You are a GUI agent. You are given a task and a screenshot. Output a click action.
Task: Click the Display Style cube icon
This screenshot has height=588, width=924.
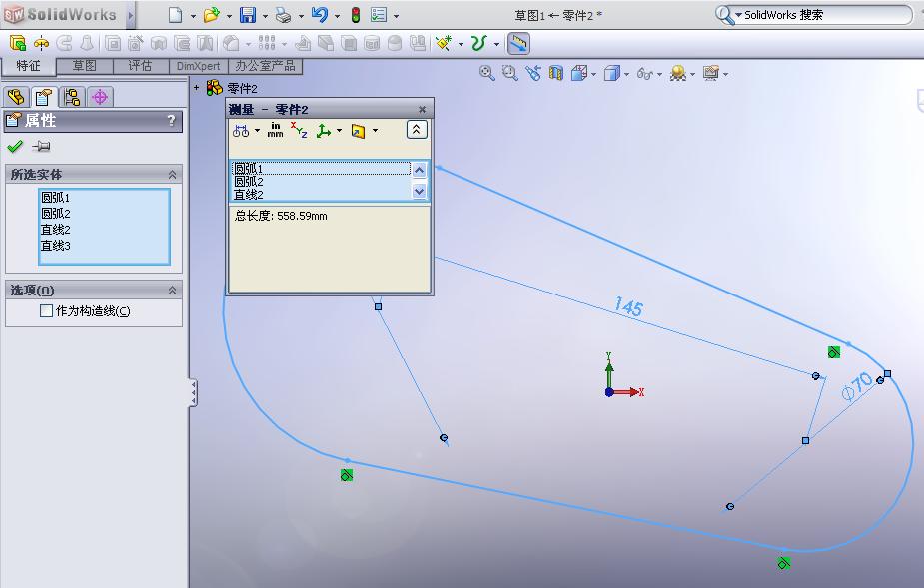click(612, 73)
